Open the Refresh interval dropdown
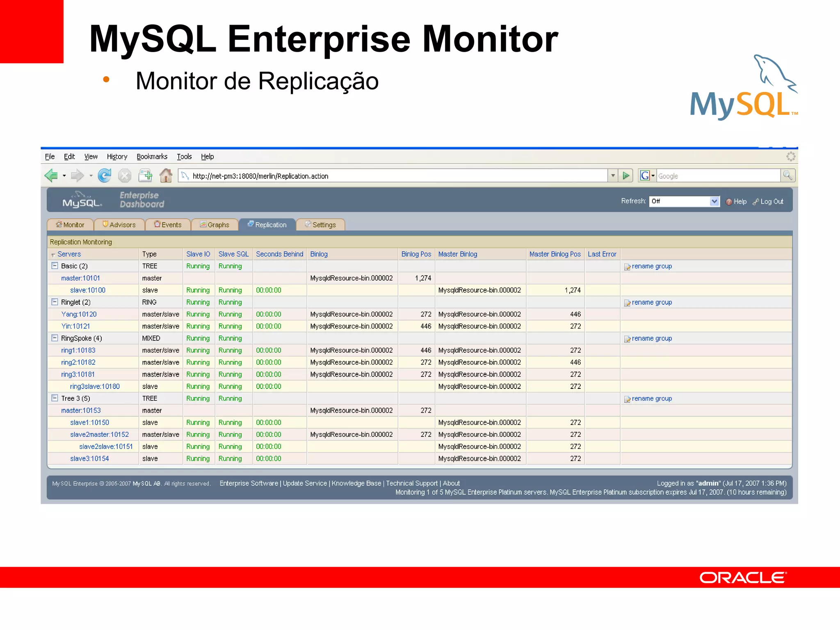840x630 pixels. click(x=684, y=201)
